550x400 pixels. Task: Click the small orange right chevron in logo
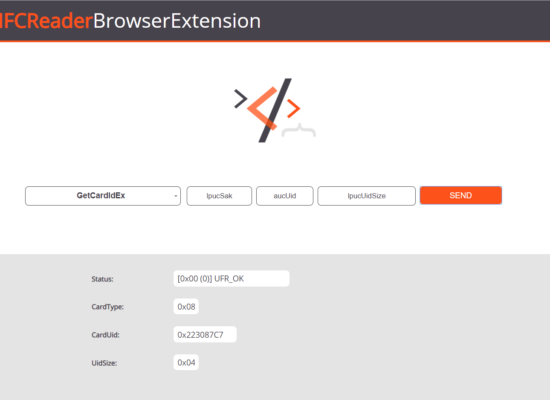294,108
